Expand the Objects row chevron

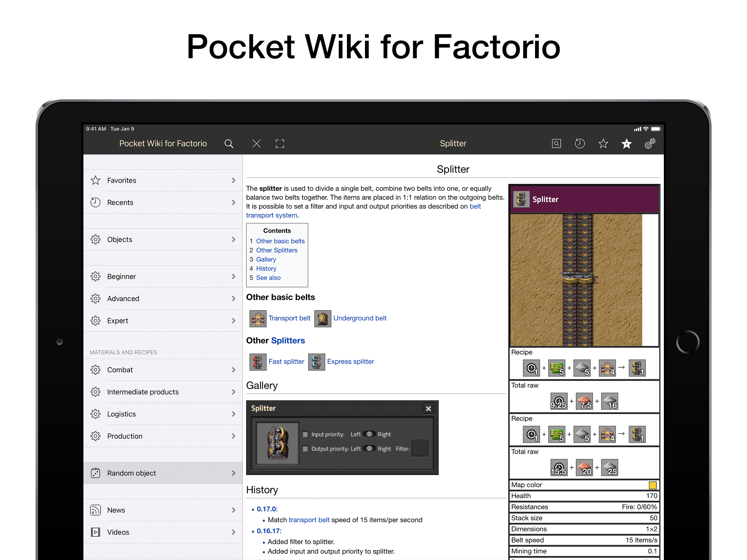coord(233,240)
